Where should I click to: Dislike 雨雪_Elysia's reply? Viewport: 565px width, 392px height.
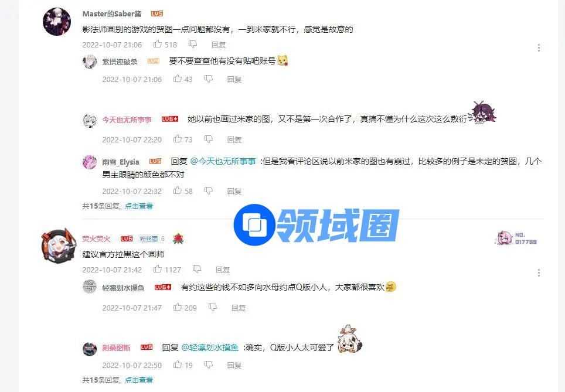pyautogui.click(x=209, y=190)
